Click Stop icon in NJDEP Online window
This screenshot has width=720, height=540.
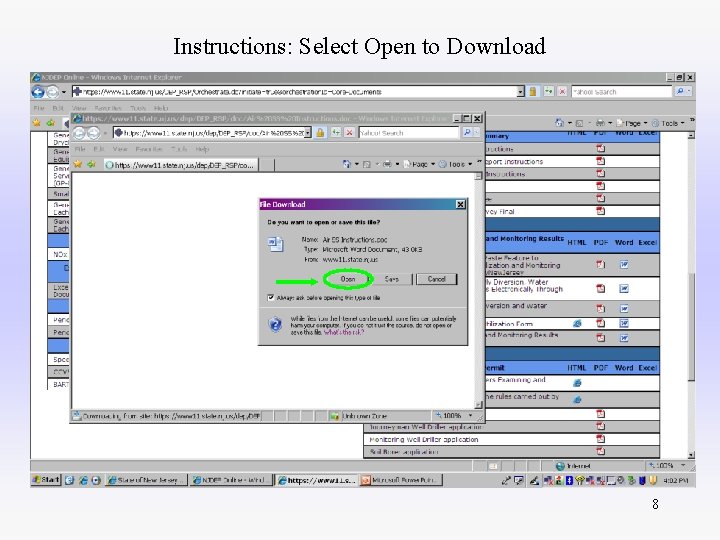coord(562,91)
